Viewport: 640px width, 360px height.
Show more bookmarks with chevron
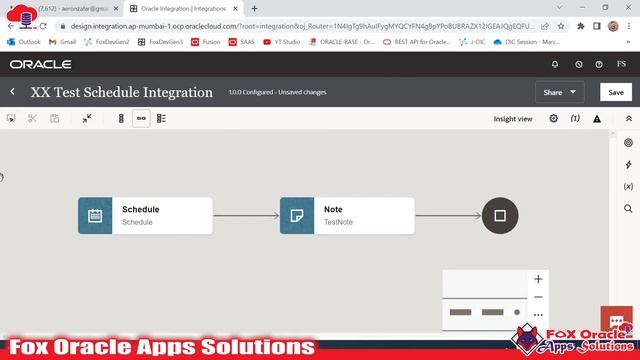629,42
